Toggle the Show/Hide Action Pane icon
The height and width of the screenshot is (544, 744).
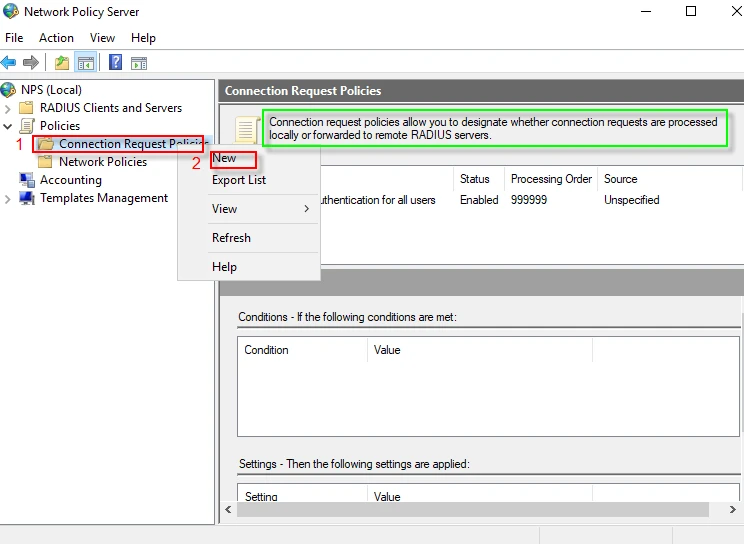point(139,62)
